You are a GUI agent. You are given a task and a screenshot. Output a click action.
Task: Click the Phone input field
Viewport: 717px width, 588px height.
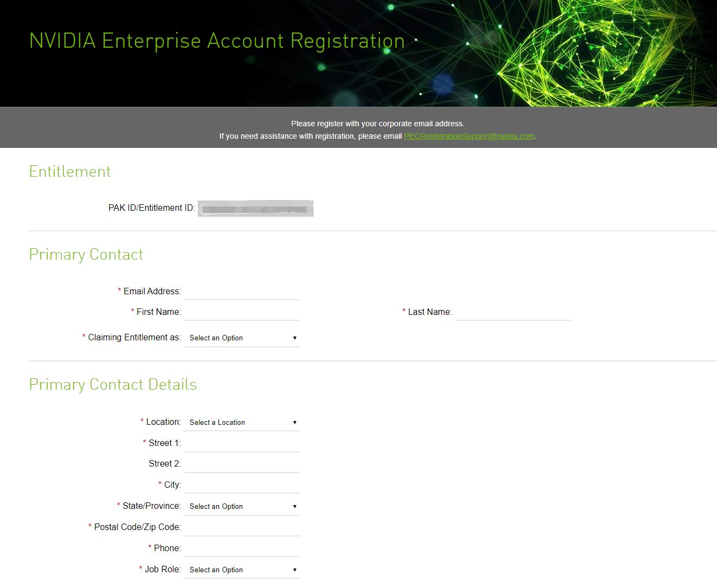pyautogui.click(x=242, y=548)
